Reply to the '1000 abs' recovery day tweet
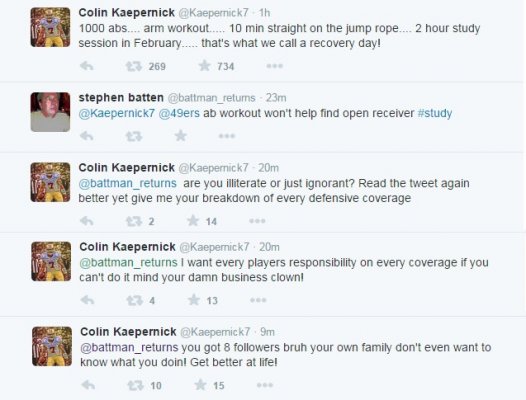526x400 pixels. coord(87,66)
